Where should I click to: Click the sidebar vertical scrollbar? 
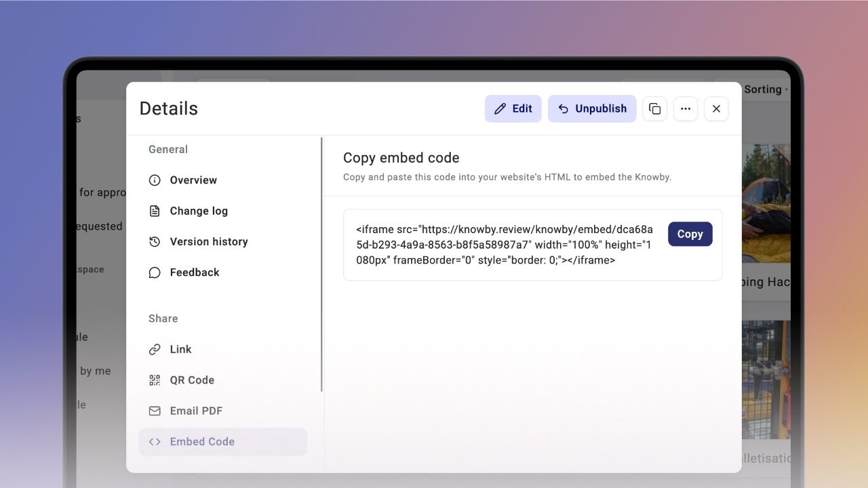321,264
